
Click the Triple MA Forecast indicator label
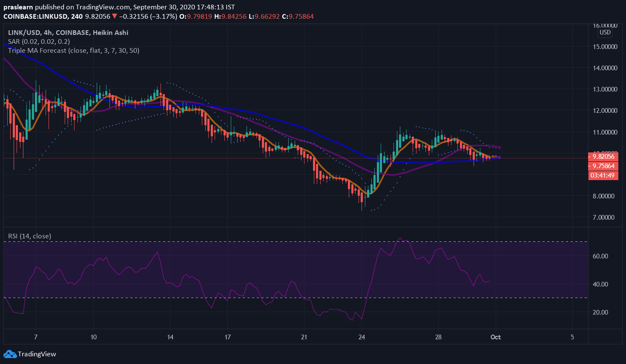(x=73, y=50)
